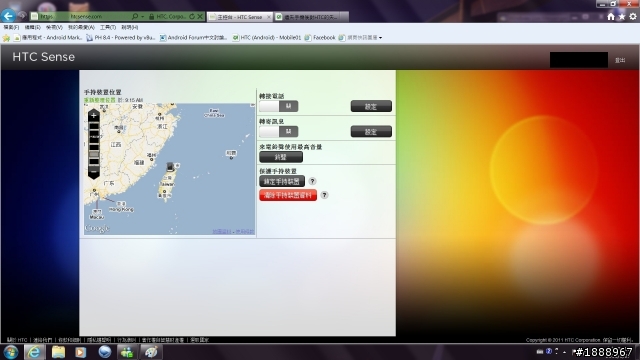Image resolution: width=640 pixels, height=360 pixels.
Task: Open browser settings gear icon
Action: [x=633, y=16]
